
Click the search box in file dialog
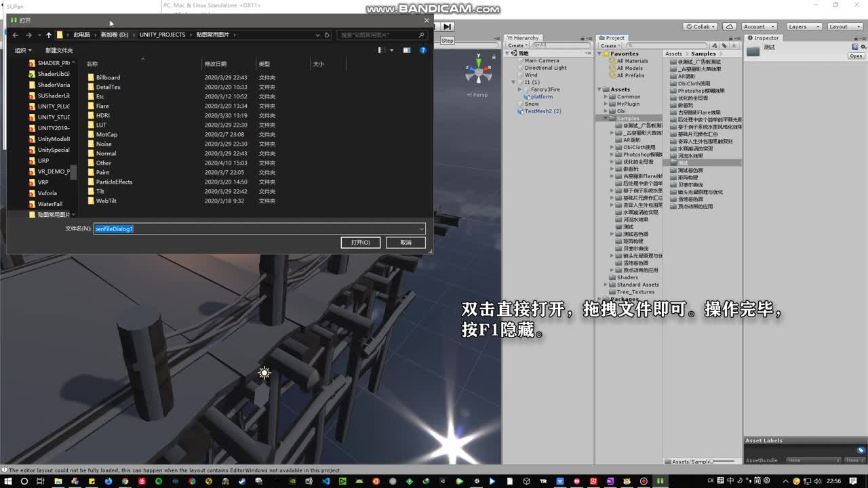click(x=382, y=35)
